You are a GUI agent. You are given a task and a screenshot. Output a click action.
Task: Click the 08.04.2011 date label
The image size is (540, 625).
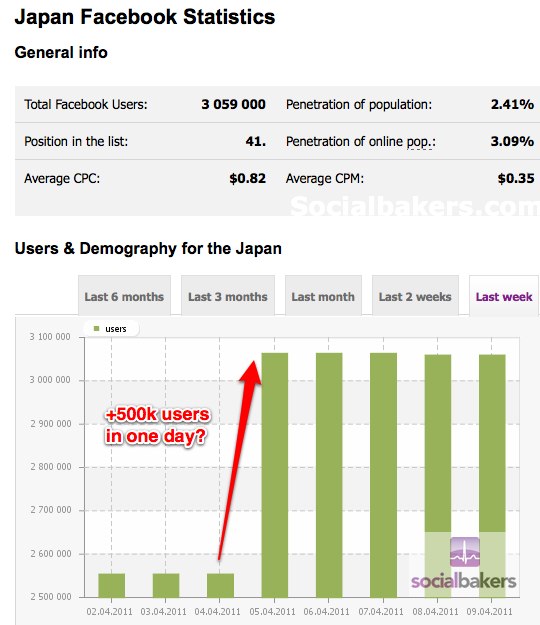coord(435,611)
